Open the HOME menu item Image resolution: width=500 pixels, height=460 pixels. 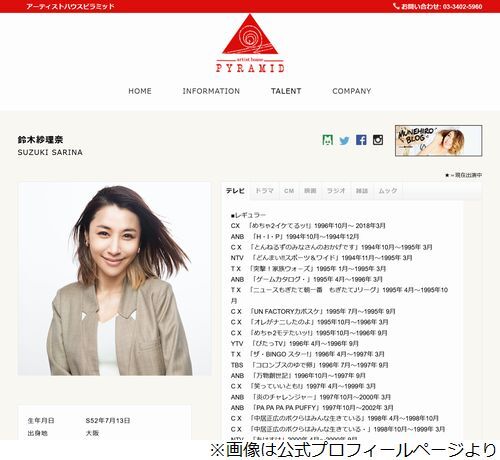140,91
